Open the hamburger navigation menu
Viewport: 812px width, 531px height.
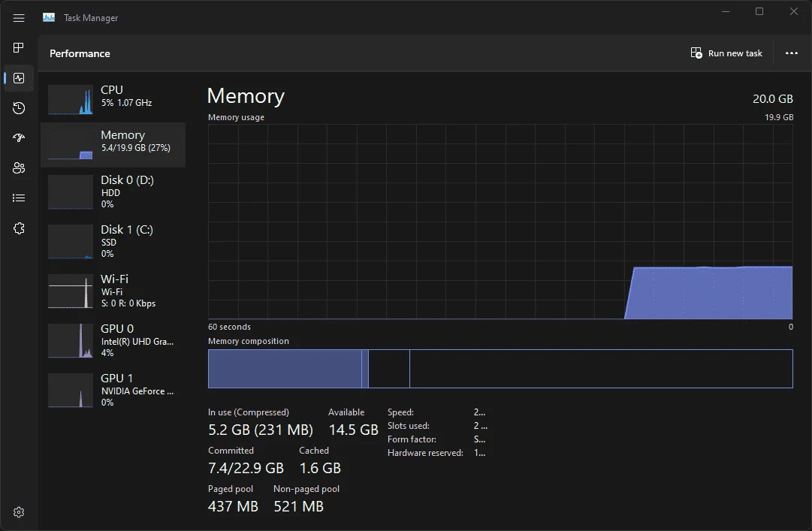(x=19, y=18)
